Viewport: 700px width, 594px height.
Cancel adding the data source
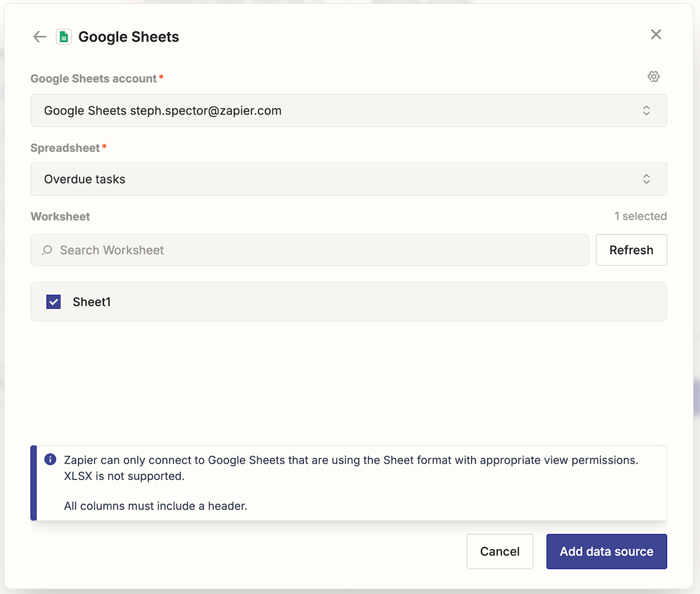[499, 552]
